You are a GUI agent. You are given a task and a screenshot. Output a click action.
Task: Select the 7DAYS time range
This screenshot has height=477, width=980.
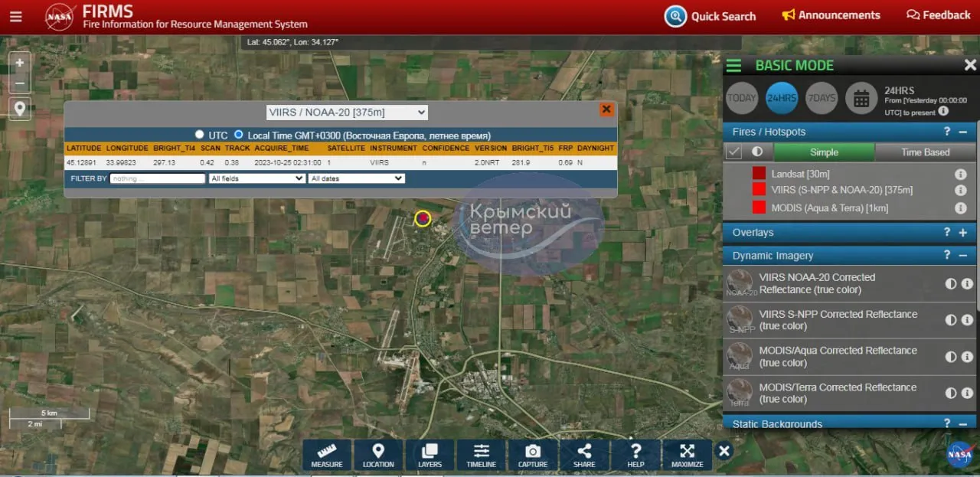tap(822, 98)
